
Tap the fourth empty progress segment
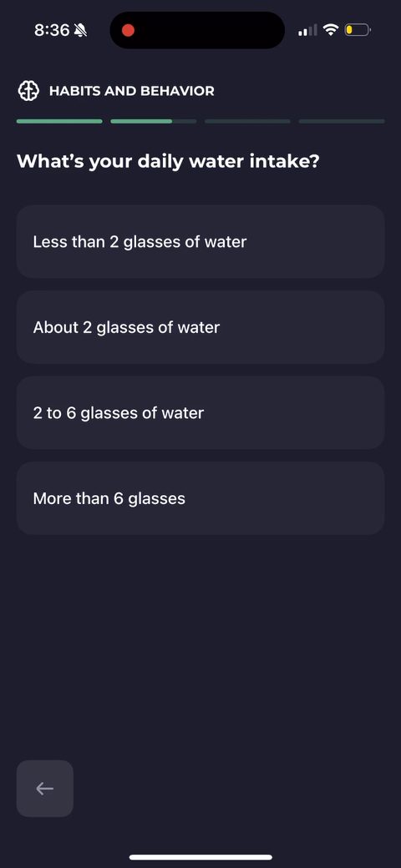[x=342, y=121]
